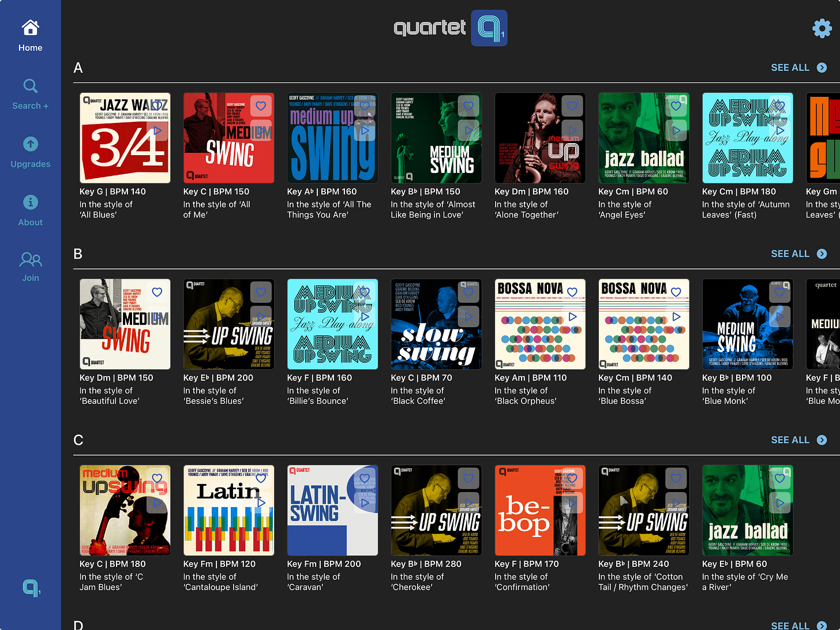Favorite the 'Cantaloupe Island' Latin track
This screenshot has width=840, height=630.
click(x=261, y=479)
